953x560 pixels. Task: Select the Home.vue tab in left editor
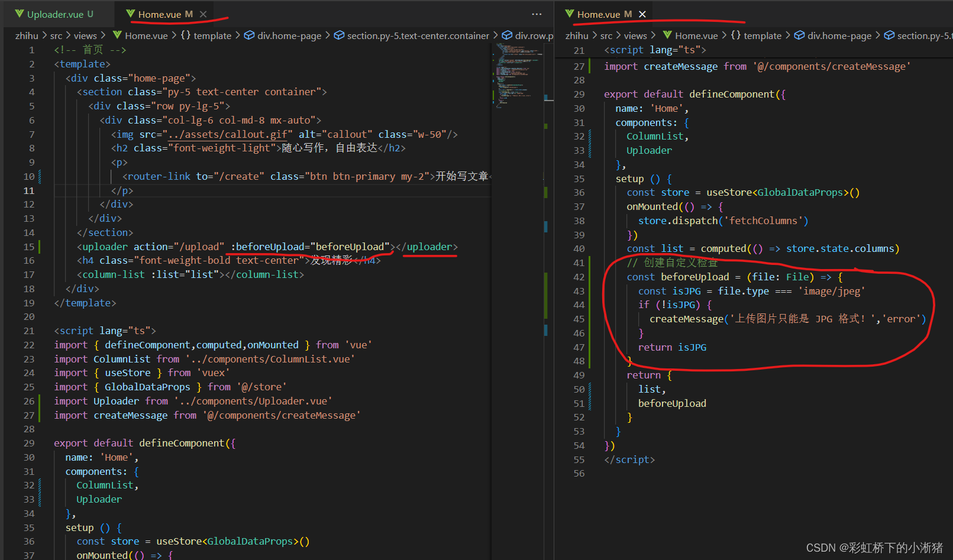click(x=159, y=14)
